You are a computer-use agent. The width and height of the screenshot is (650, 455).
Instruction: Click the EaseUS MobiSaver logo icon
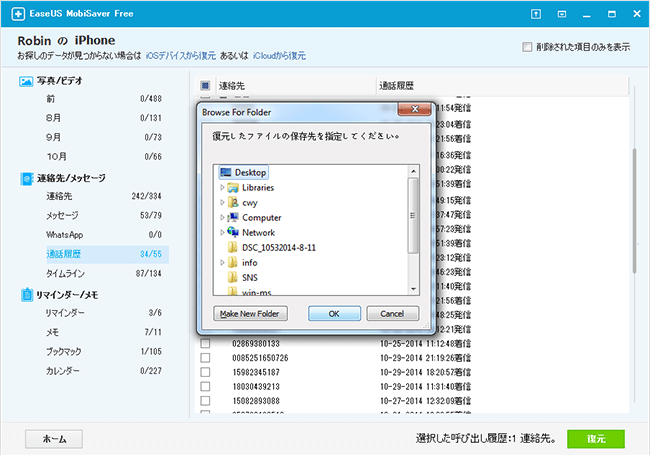[x=18, y=14]
